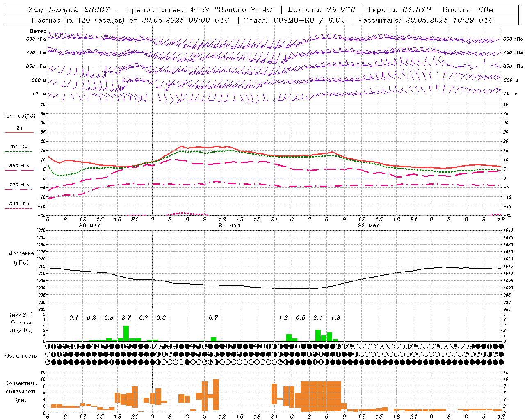Click the '(мм/3ч.)' precipitation unit label
Viewport: 525px width, 420px height.
21,315
